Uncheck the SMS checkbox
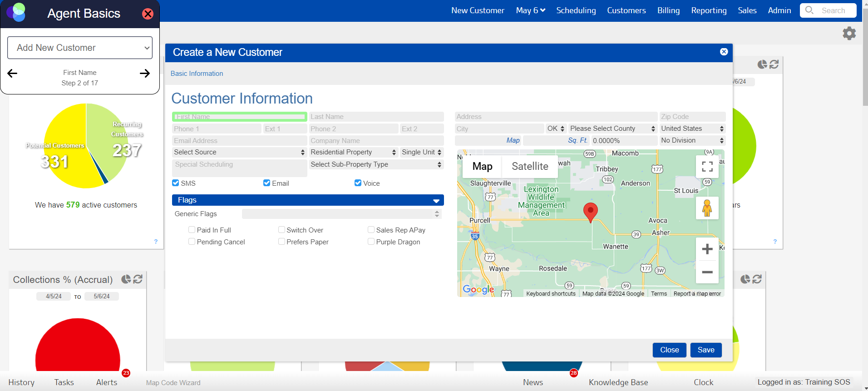This screenshot has height=391, width=868. pos(176,183)
